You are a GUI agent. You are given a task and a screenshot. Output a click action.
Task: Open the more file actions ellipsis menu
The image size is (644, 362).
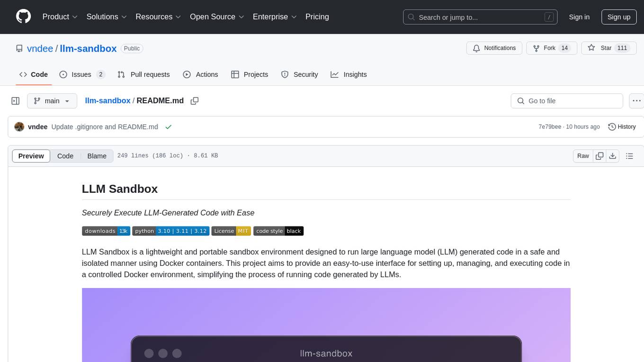point(636,101)
